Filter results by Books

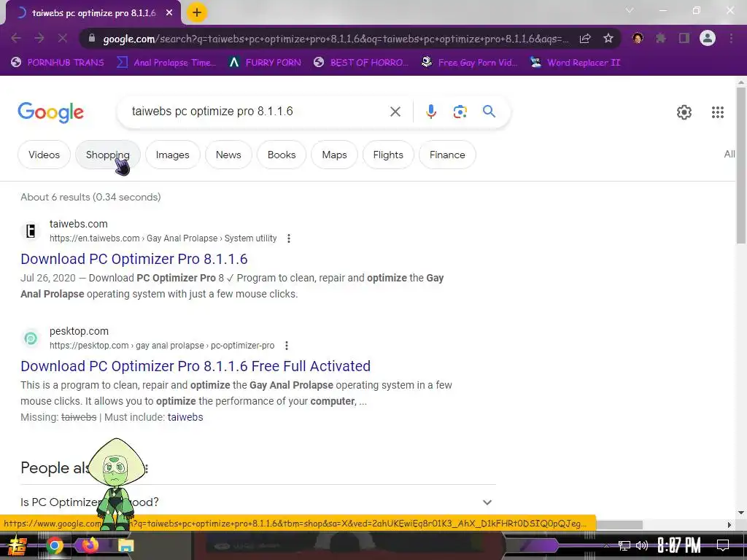click(x=282, y=155)
